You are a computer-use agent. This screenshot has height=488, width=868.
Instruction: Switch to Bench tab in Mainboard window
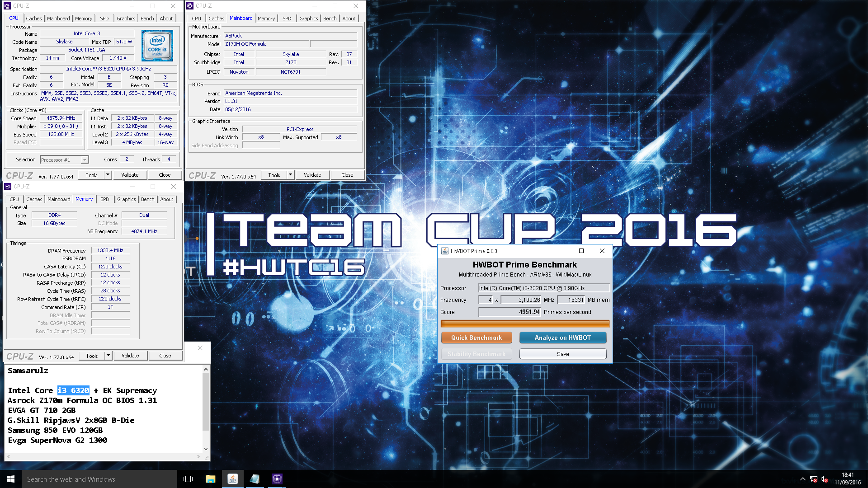point(330,19)
